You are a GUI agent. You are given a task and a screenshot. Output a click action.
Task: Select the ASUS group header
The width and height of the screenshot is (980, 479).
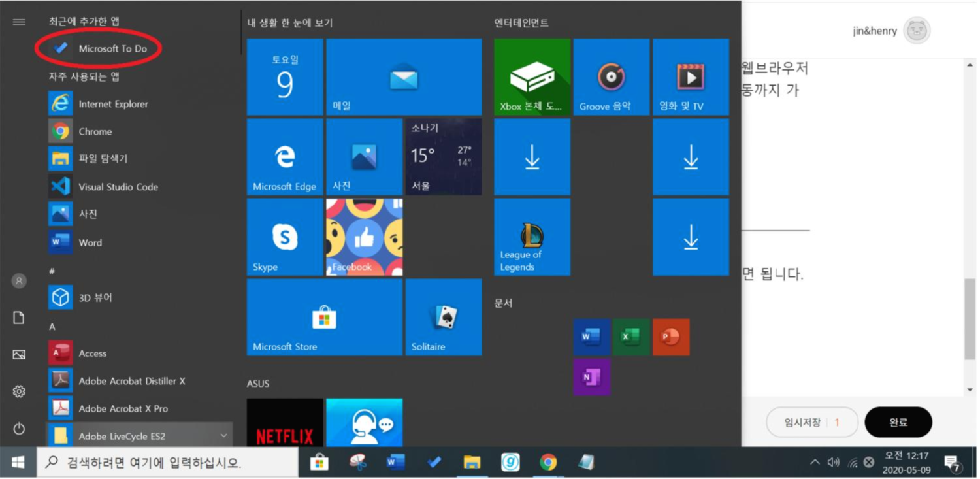click(258, 384)
